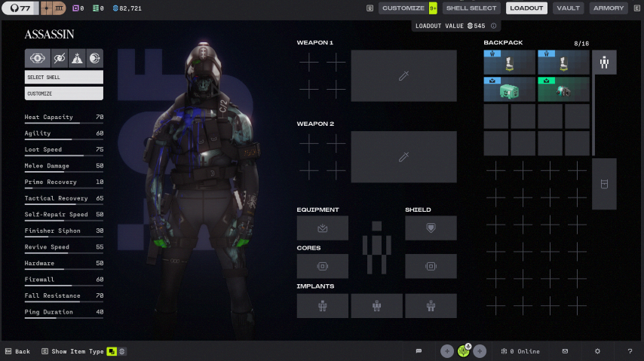Screen dimensions: 644x361
Task: Click the Back button at bottom left
Action: [17, 351]
